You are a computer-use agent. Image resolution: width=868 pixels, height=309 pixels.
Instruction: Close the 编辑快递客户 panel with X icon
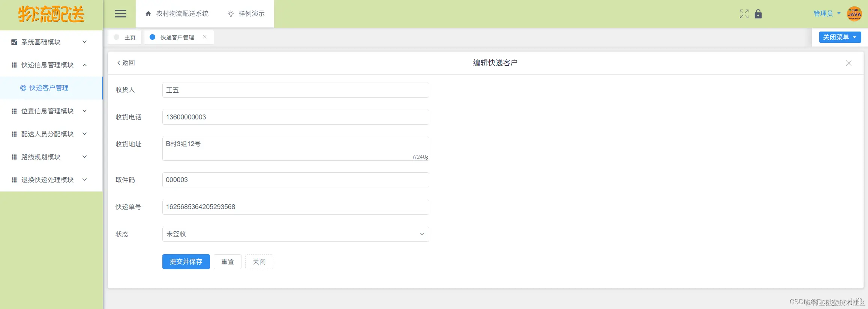coord(849,63)
